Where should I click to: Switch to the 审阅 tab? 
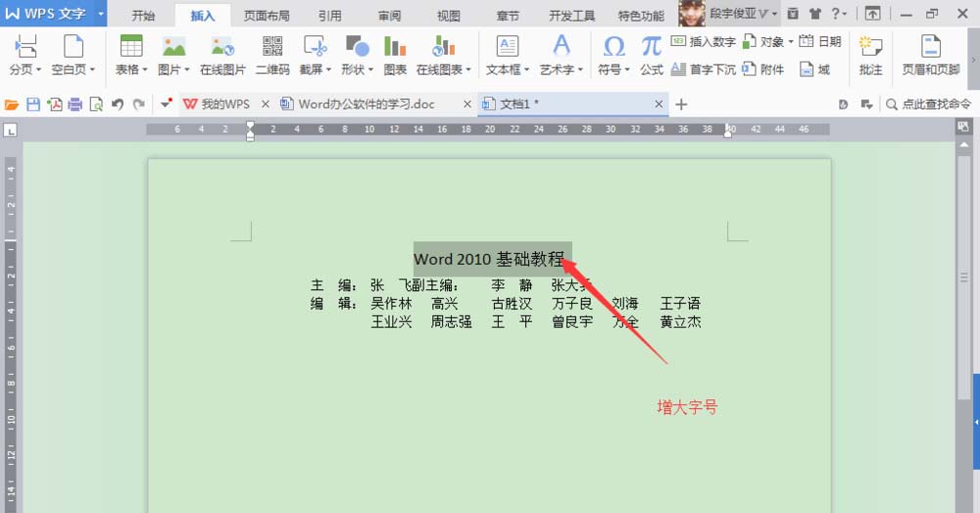tap(389, 15)
